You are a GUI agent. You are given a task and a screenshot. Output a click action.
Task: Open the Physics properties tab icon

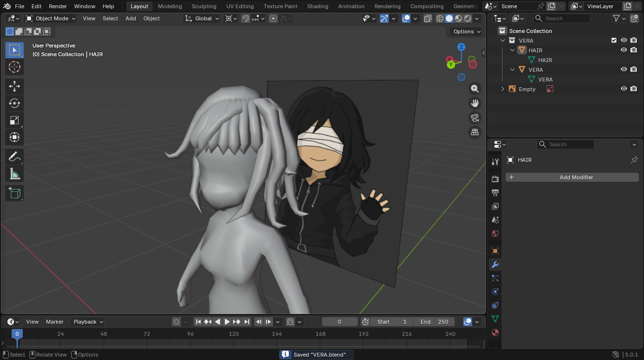(x=495, y=292)
